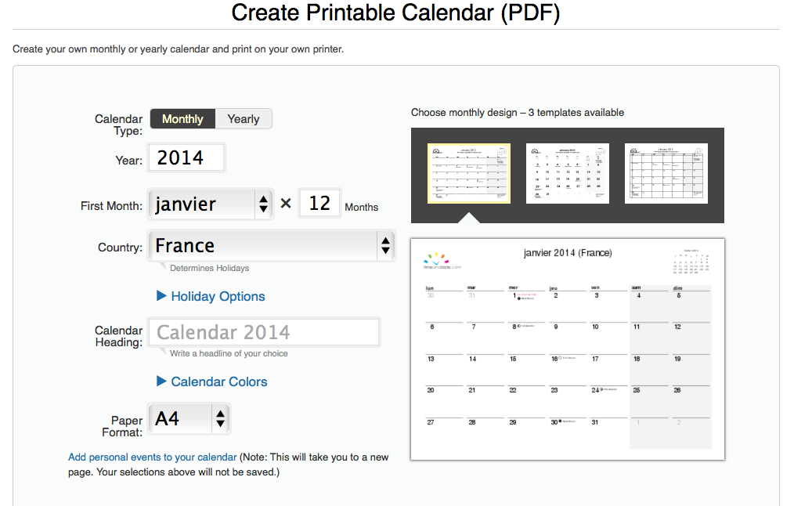Follow the 'Add personal events to your calendar' link

coord(152,457)
